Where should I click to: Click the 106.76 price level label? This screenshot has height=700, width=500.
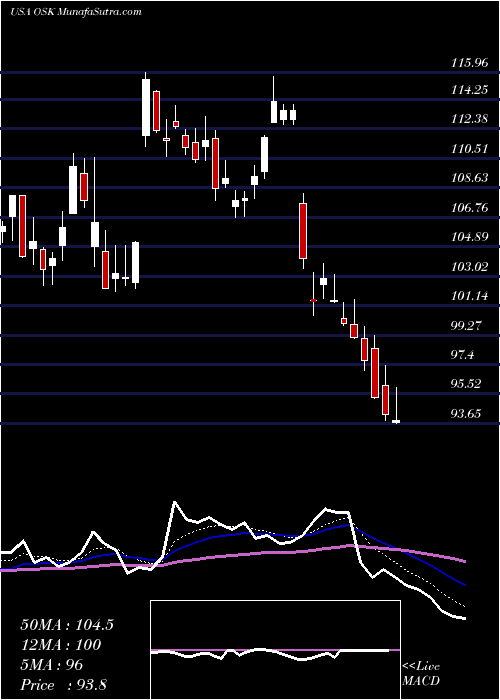point(470,208)
